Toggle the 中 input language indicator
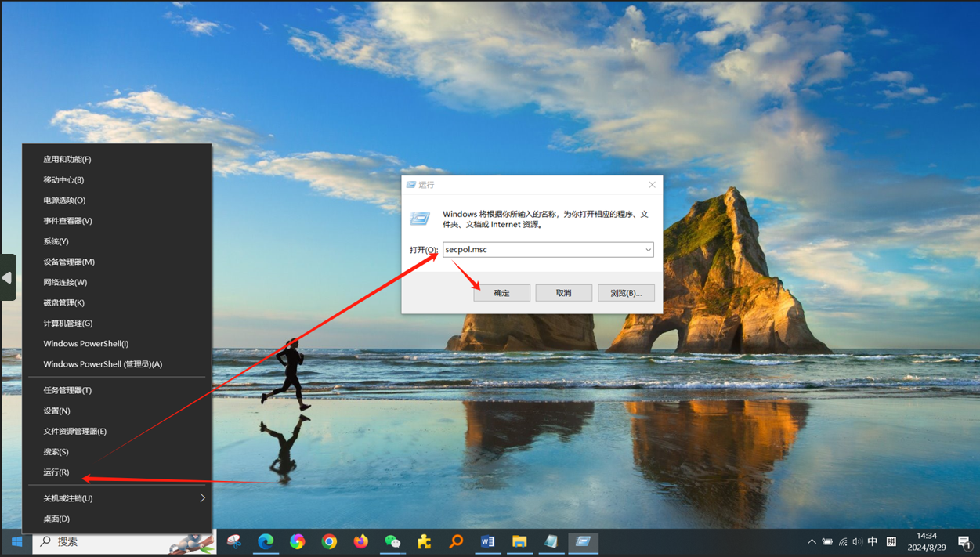The height and width of the screenshot is (557, 980). pyautogui.click(x=873, y=541)
